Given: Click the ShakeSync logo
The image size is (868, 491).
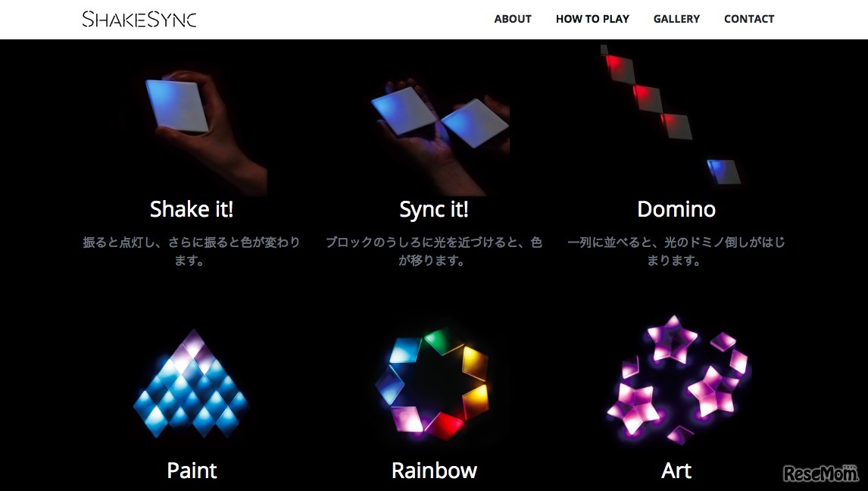Looking at the screenshot, I should coord(139,20).
